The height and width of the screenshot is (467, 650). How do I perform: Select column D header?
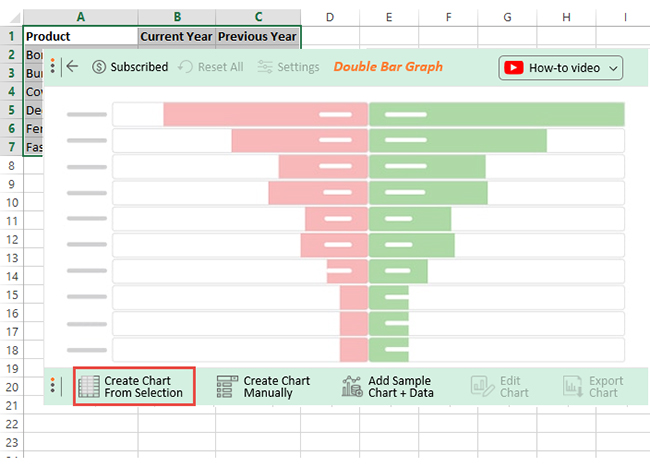[330, 17]
